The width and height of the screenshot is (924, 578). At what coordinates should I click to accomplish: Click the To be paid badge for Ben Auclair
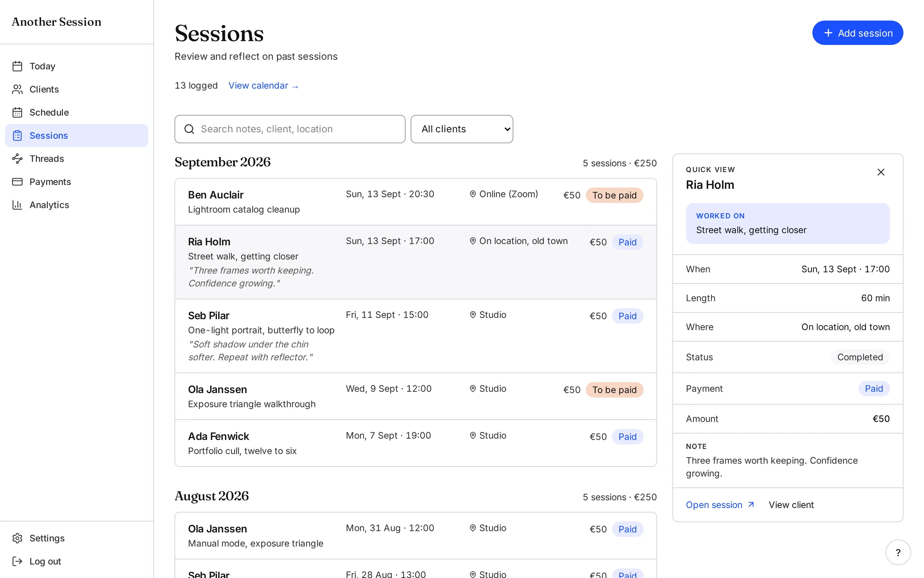click(x=614, y=195)
